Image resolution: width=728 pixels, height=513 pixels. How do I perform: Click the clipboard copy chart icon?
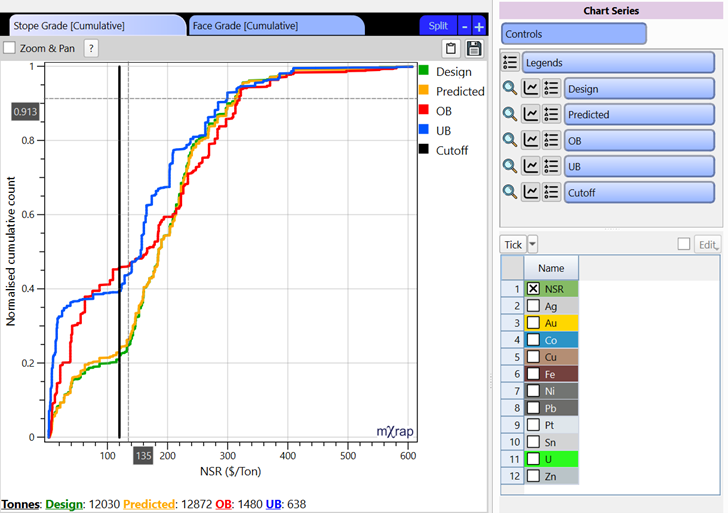(x=451, y=48)
